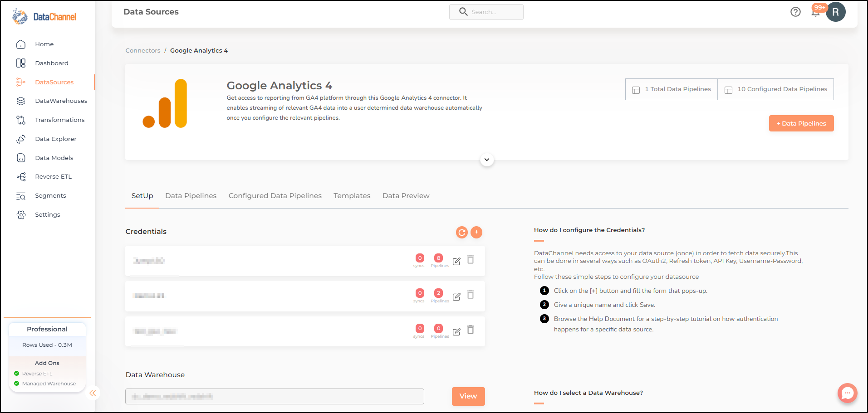Delete the third credential with 0 pipelines

click(x=471, y=330)
